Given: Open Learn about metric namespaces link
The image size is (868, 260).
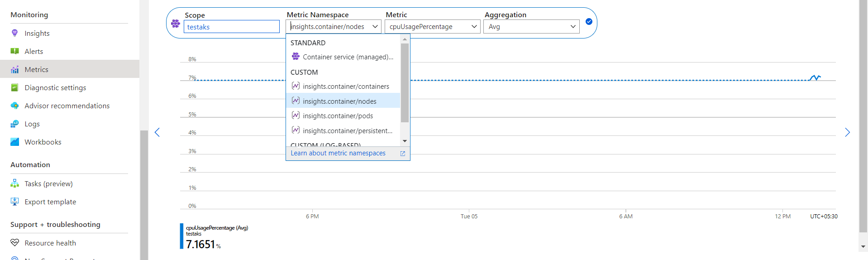Looking at the screenshot, I should [x=338, y=153].
